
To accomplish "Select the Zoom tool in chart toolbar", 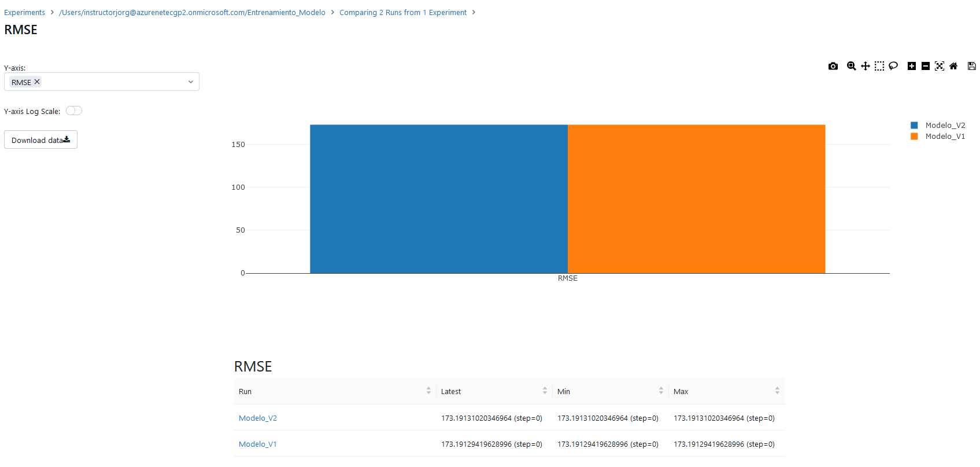I will (x=851, y=66).
